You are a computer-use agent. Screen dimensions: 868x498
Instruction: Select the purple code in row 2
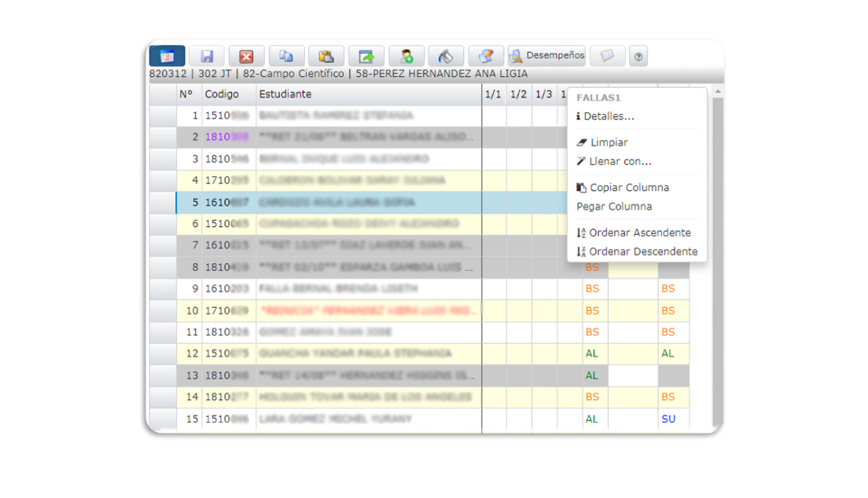point(229,137)
